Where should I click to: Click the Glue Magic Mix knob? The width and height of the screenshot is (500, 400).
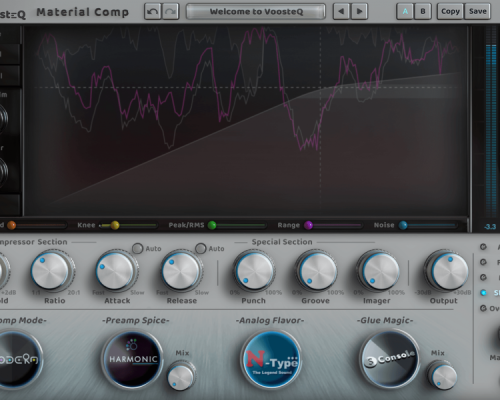[x=443, y=377]
